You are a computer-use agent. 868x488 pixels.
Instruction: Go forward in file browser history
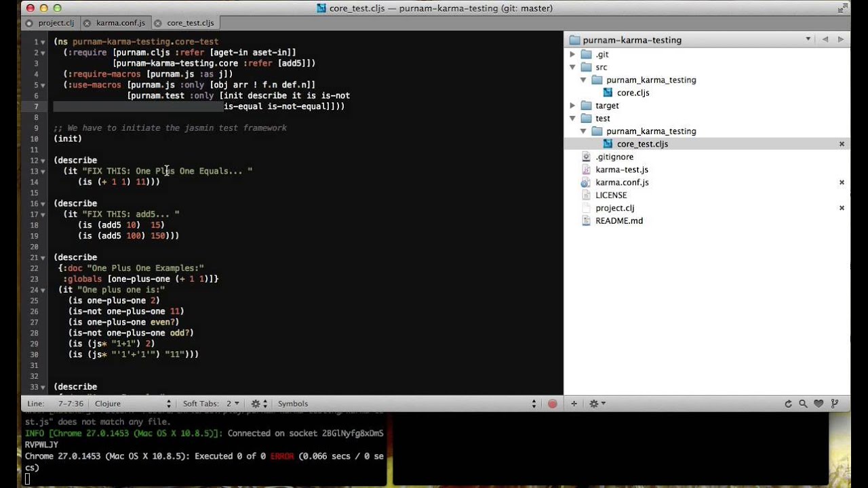click(841, 39)
